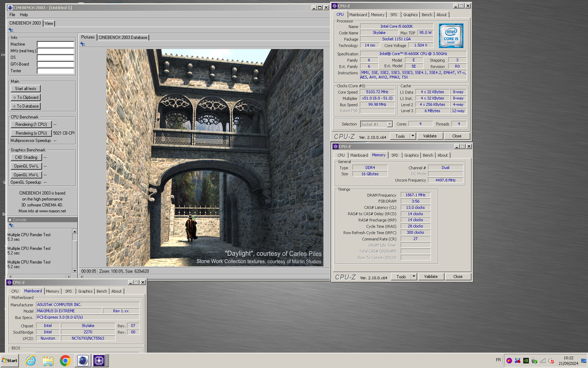The image size is (588, 368).
Task: Click Tools button in the CPU window
Action: pyautogui.click(x=400, y=136)
